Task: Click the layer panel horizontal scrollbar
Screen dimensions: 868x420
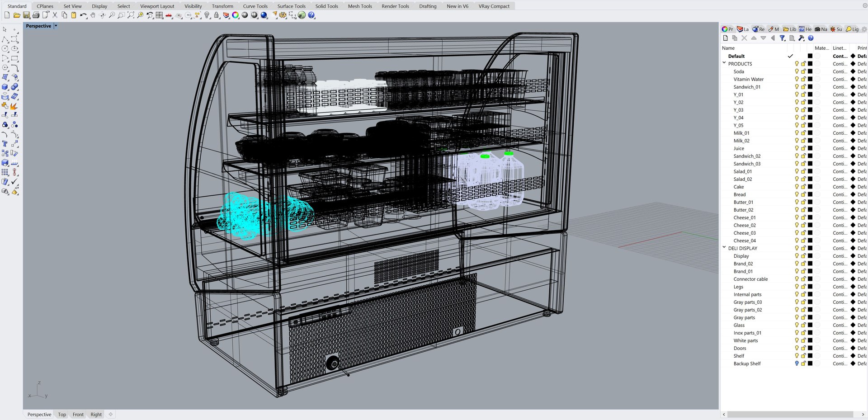Action: [x=790, y=414]
